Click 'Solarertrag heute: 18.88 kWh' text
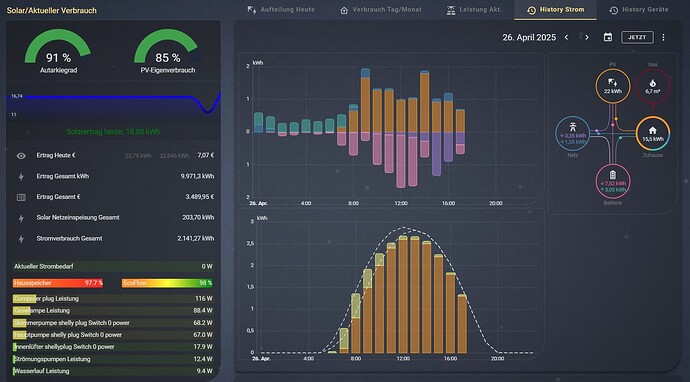 coord(113,132)
